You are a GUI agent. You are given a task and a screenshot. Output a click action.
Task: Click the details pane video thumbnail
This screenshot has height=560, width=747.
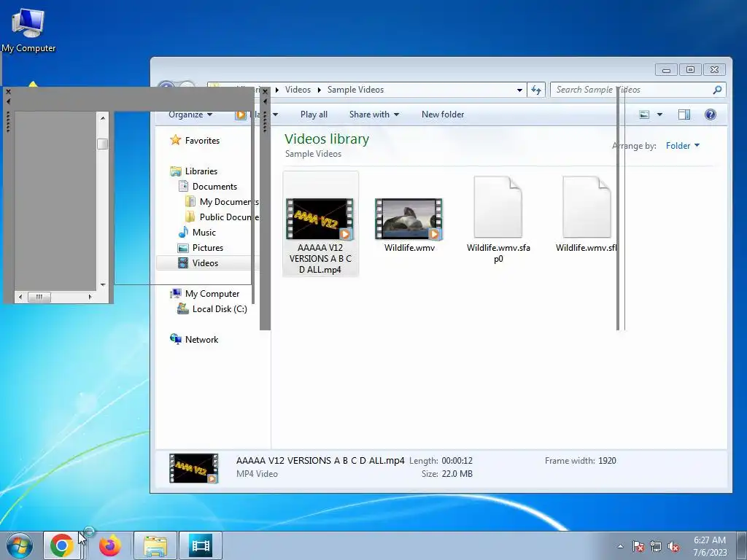coord(193,469)
